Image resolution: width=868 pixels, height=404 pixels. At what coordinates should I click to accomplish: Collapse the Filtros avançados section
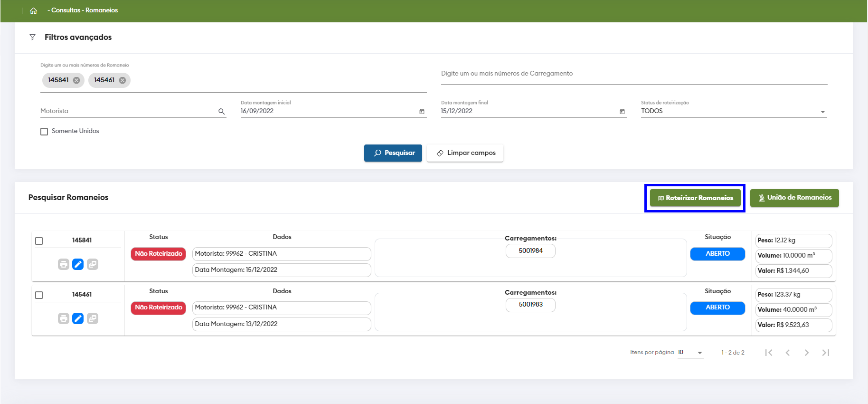pyautogui.click(x=78, y=37)
